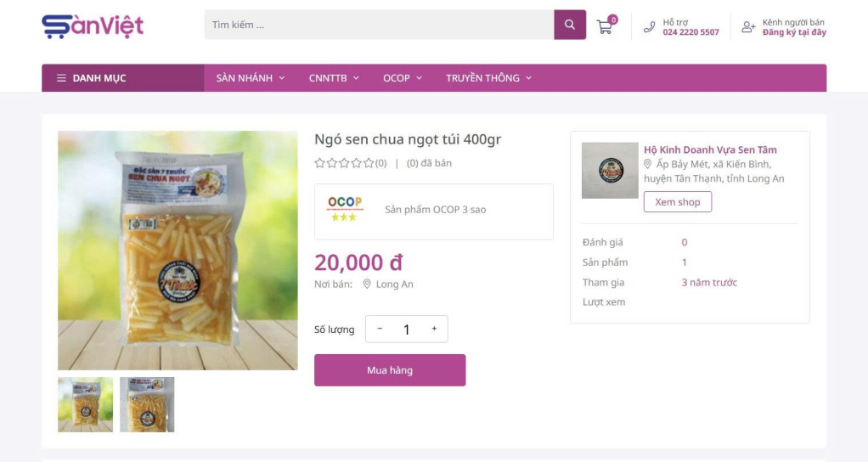Click the SànViệt logo
This screenshot has height=462, width=868.
click(93, 25)
